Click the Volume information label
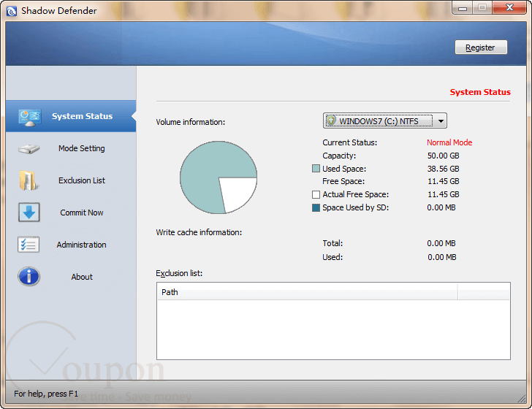The width and height of the screenshot is (532, 409). (x=190, y=122)
